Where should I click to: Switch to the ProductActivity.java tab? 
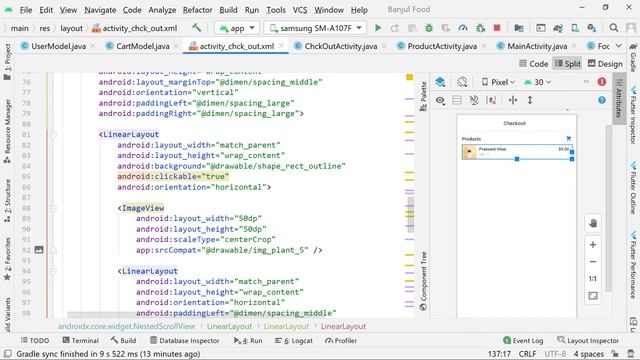click(442, 46)
